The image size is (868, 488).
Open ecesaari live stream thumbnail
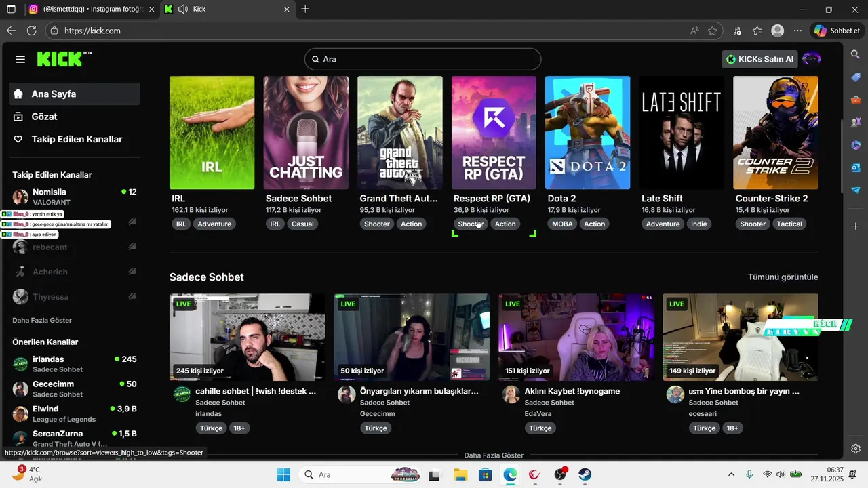[x=741, y=337]
